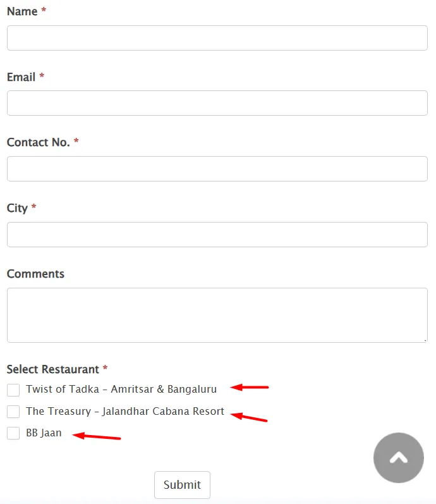This screenshot has height=504, width=436.
Task: Focus the Name text field
Action: [x=217, y=38]
